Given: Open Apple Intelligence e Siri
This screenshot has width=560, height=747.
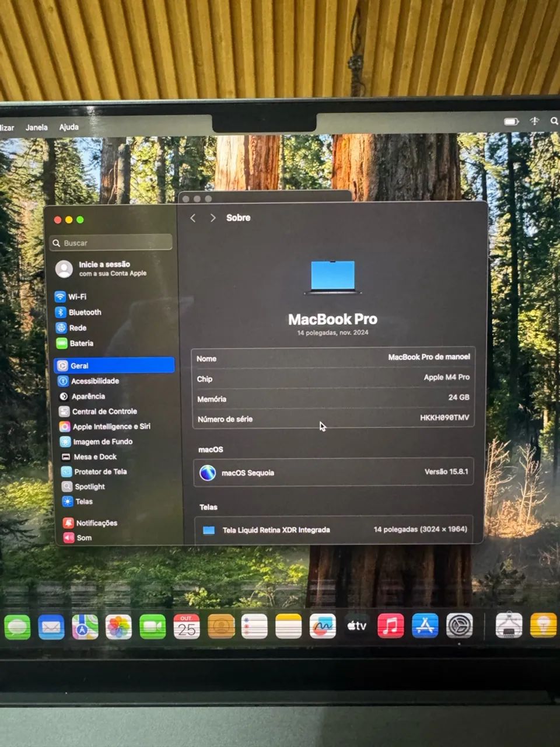Looking at the screenshot, I should 105,427.
